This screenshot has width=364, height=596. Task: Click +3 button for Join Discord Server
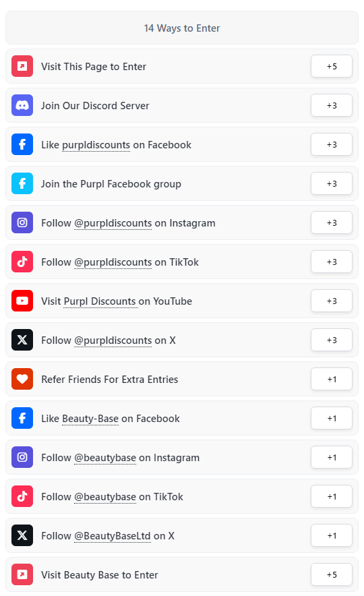[332, 105]
